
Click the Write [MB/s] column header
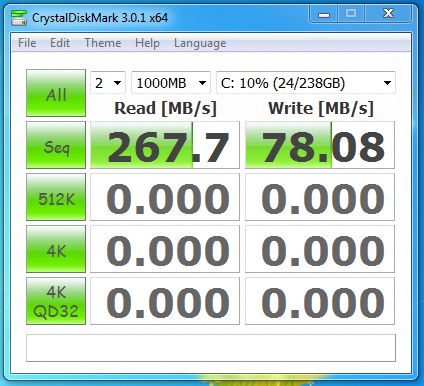321,109
